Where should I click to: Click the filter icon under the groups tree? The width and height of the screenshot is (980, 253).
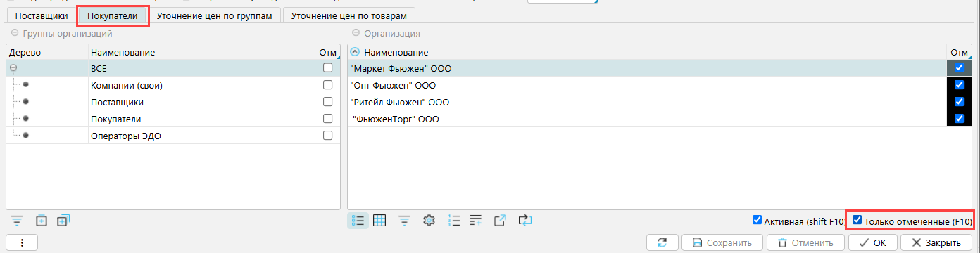17,221
